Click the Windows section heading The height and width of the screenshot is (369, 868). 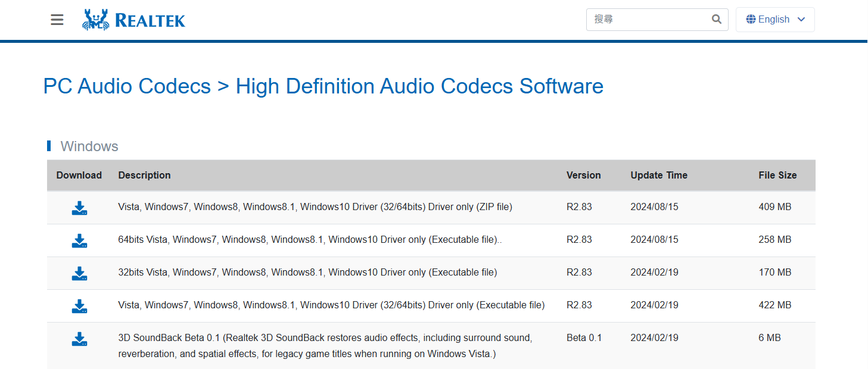pos(89,146)
